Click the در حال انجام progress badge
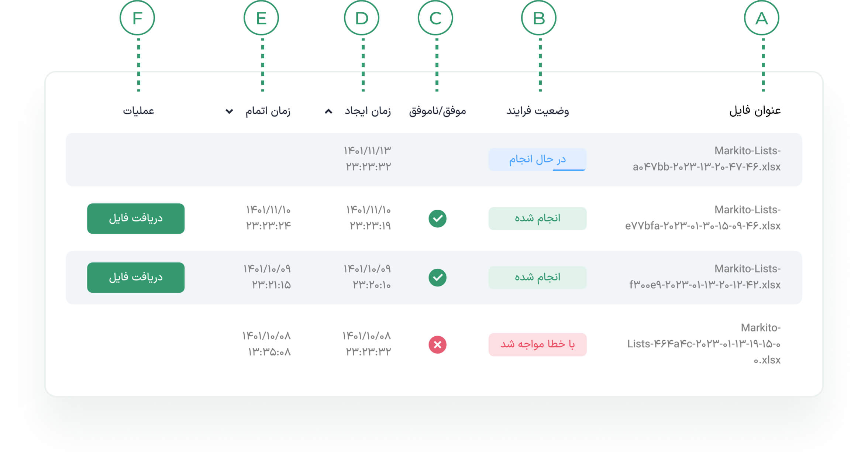The height and width of the screenshot is (471, 868). tap(537, 159)
